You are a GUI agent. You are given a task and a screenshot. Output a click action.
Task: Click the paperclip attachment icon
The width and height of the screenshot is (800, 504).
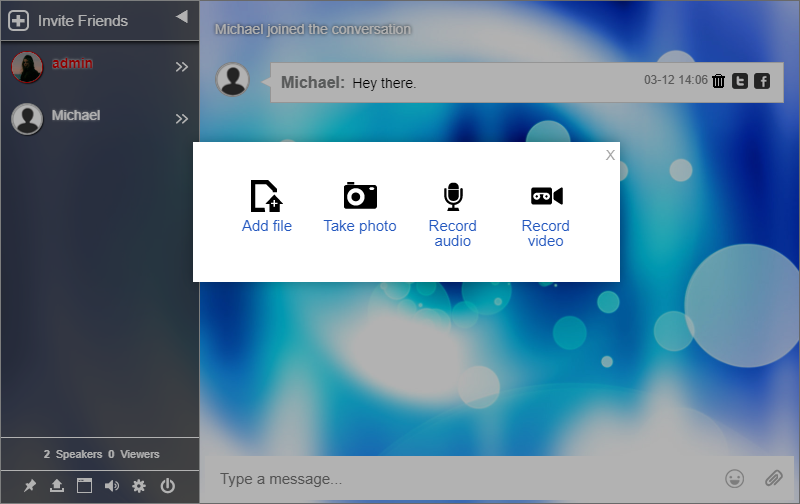pyautogui.click(x=773, y=479)
